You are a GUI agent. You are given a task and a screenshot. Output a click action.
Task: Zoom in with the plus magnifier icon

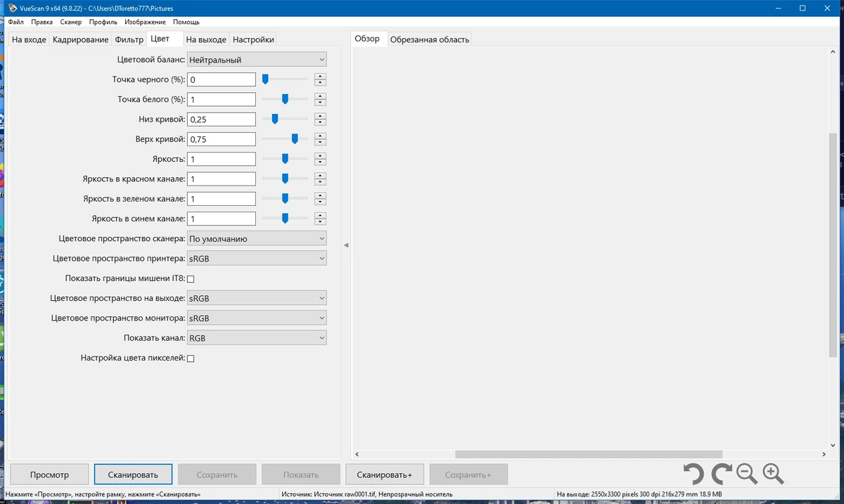pyautogui.click(x=773, y=474)
